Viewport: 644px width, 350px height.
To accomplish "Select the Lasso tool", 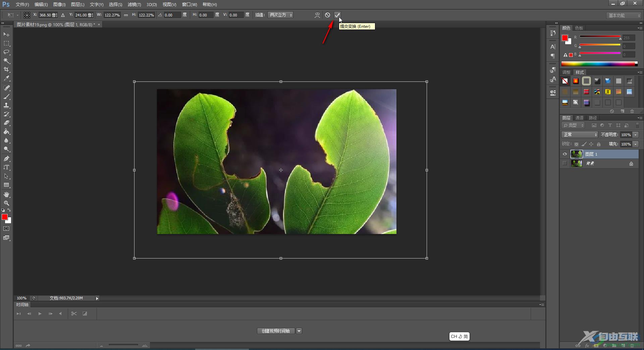I will 6,52.
